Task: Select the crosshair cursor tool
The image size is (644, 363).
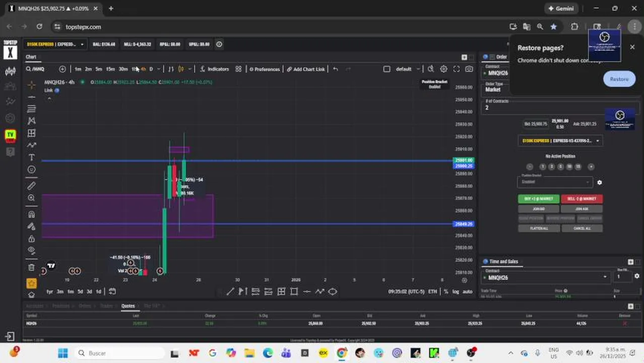Action: click(31, 85)
